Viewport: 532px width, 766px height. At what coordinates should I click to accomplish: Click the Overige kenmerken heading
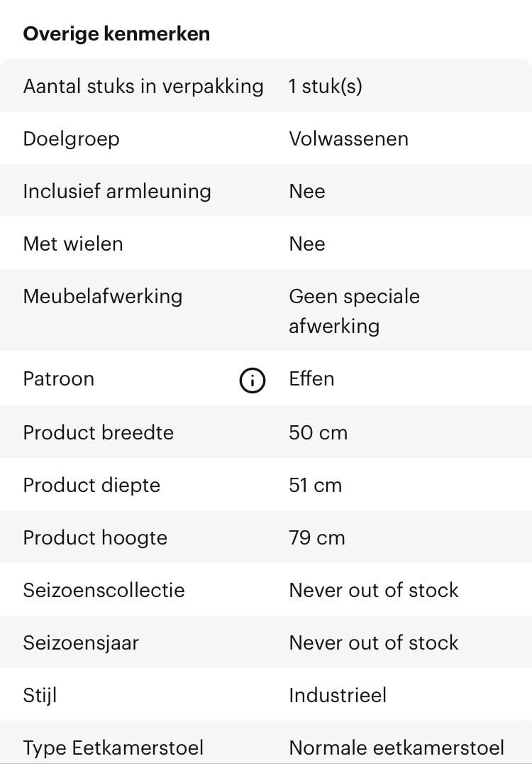(x=116, y=34)
